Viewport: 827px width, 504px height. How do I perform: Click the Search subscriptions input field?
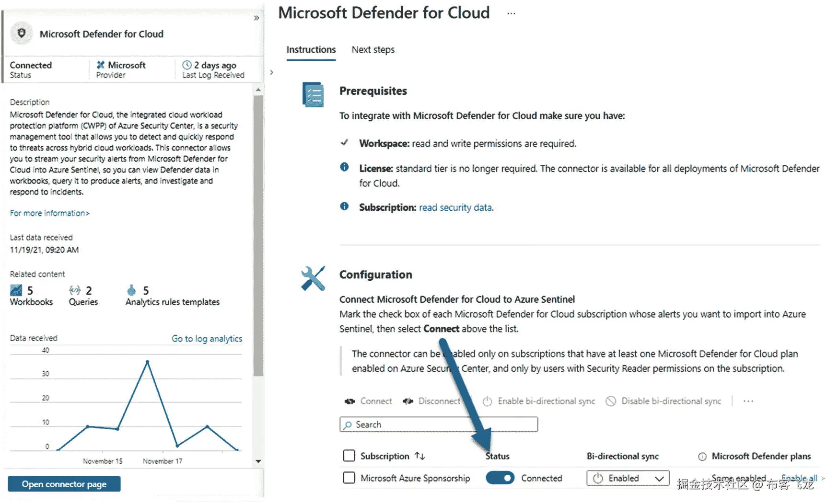[439, 424]
